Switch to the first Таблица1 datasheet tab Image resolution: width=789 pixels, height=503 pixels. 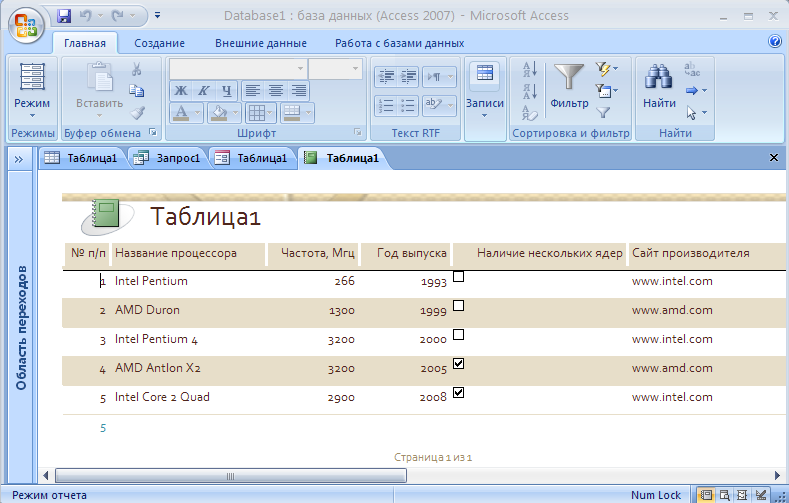click(x=82, y=158)
